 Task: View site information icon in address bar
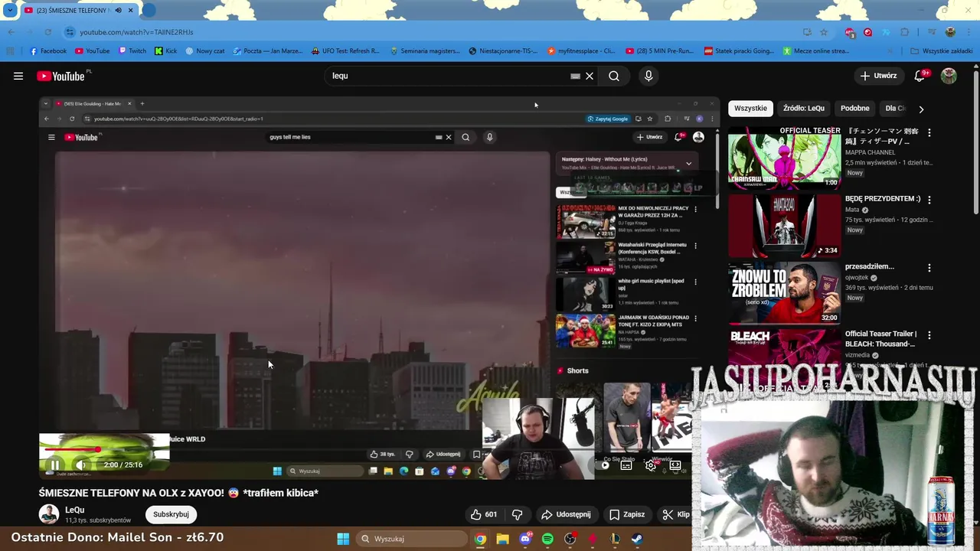(70, 32)
